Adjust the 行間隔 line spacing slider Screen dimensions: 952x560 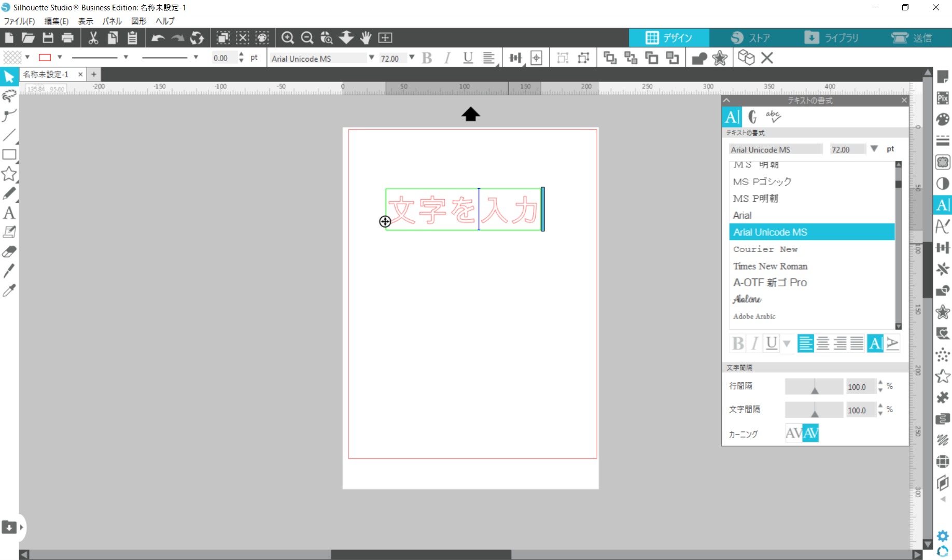[x=814, y=386]
